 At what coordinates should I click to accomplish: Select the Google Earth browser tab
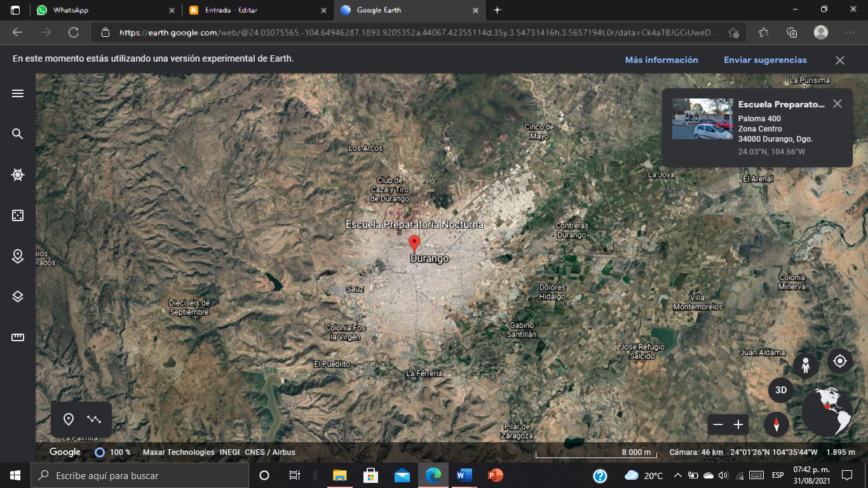409,10
